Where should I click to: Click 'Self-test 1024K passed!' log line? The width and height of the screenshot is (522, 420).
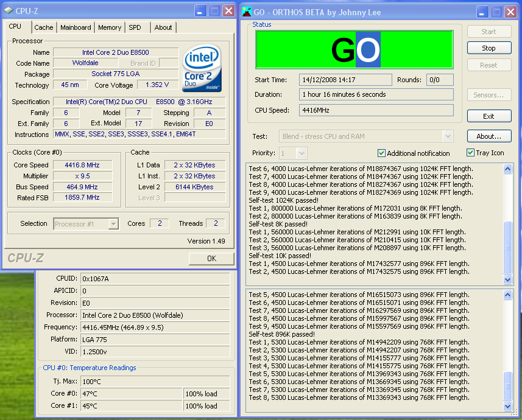[x=284, y=200]
